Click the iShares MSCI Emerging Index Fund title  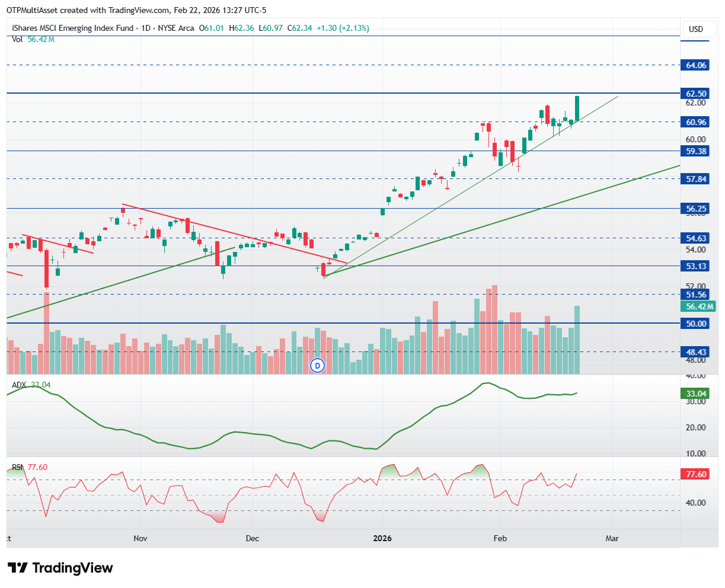click(x=72, y=28)
